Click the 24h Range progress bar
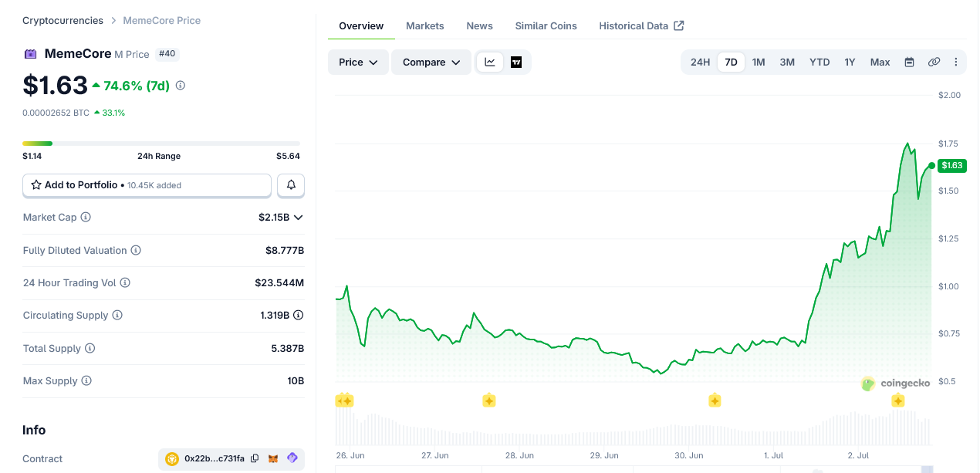This screenshot has width=980, height=473. [161, 144]
